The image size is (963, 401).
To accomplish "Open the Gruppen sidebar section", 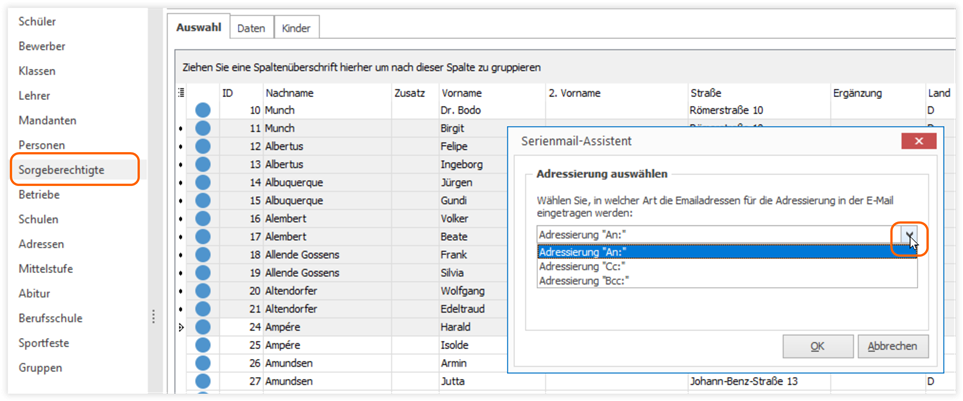I will (41, 368).
